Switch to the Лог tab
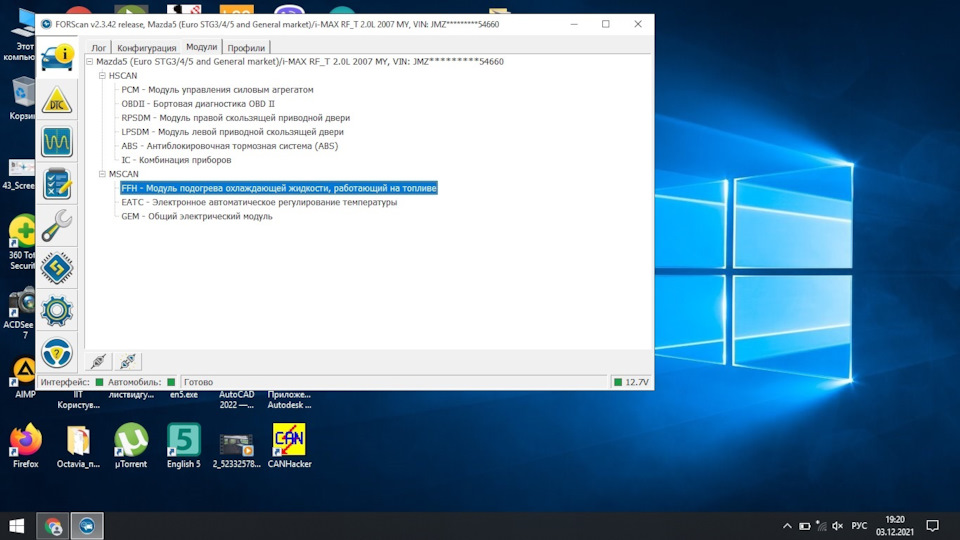 [99, 48]
